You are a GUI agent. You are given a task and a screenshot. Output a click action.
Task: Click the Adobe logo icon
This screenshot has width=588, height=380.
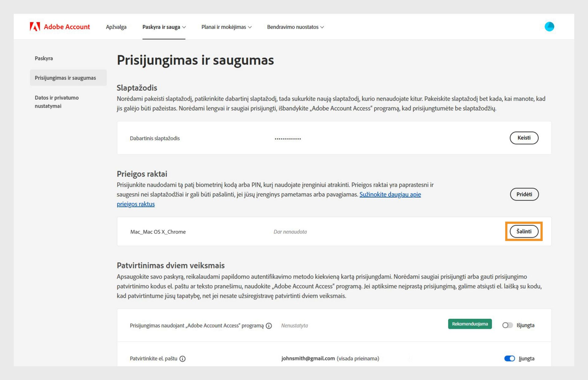click(x=35, y=27)
